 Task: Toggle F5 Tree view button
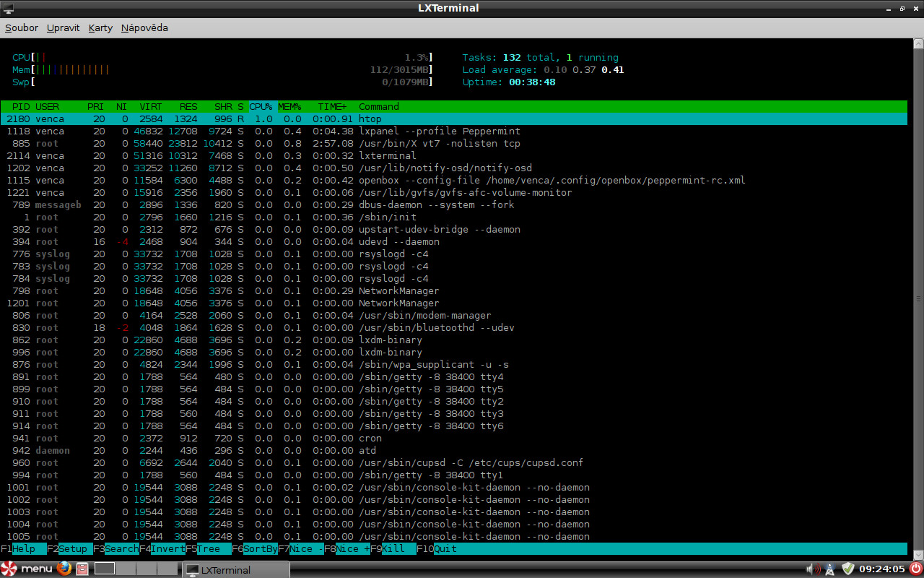pos(208,548)
